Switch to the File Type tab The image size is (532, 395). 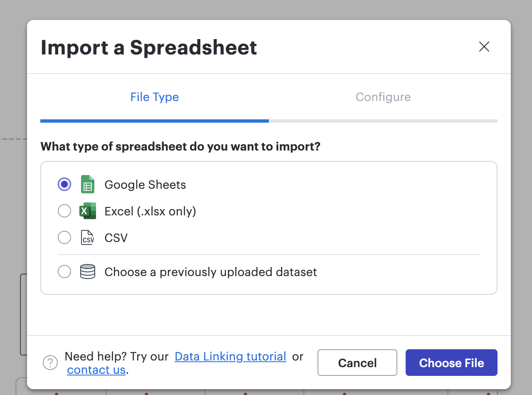(x=154, y=97)
